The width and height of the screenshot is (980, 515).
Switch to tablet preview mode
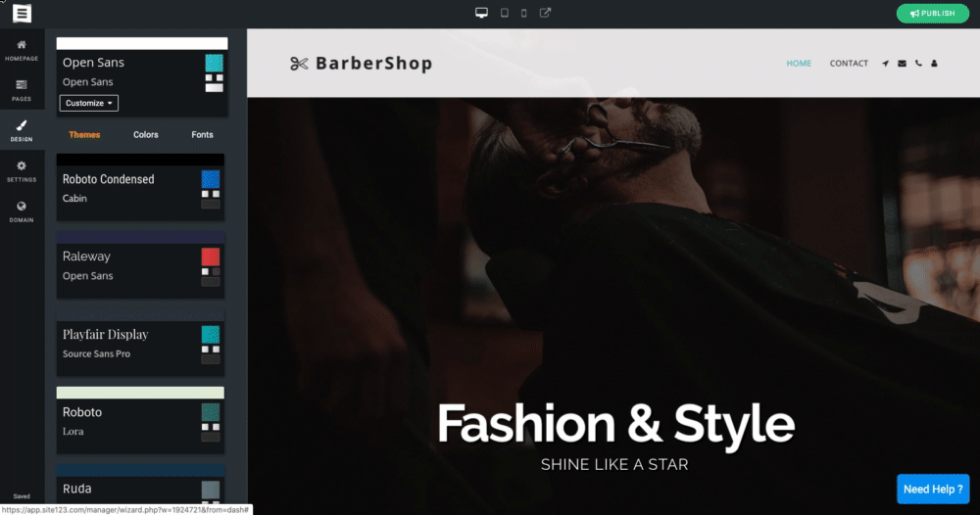[x=505, y=13]
